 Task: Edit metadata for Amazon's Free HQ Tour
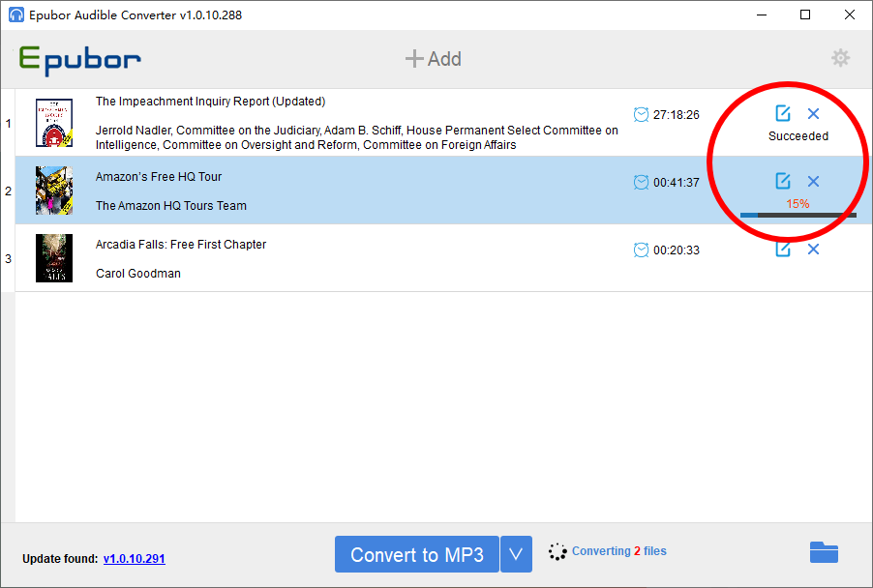(x=783, y=182)
